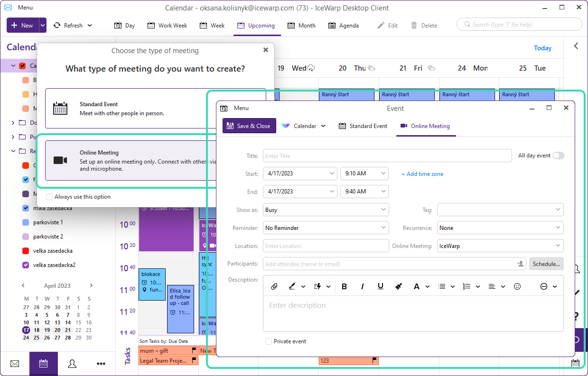The height and width of the screenshot is (376, 588).
Task: Select Standard Event tab in Event window
Action: 363,126
